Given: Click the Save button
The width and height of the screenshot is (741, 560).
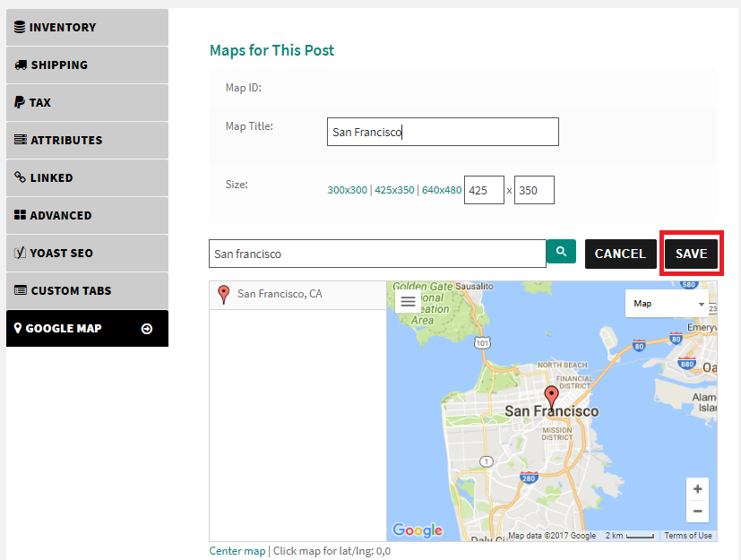Looking at the screenshot, I should click(x=691, y=254).
